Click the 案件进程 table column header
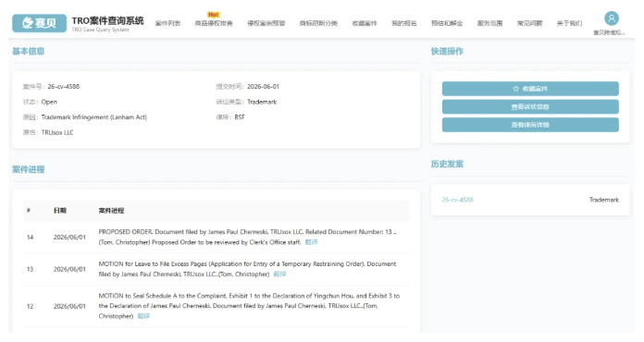Screen dimensions: 644x342 click(x=111, y=211)
